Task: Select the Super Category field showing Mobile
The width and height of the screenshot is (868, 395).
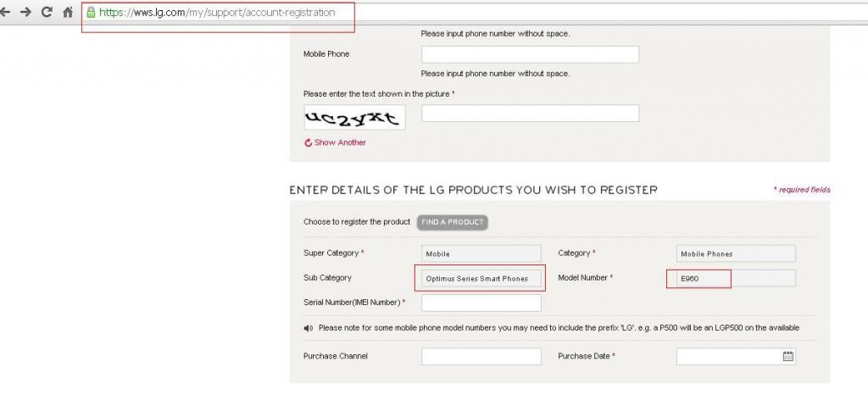Action: coord(481,253)
